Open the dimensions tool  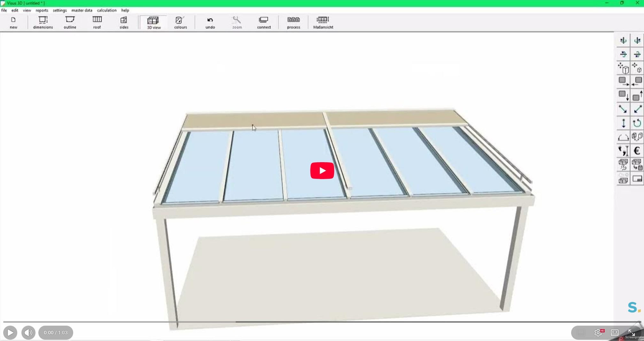[x=43, y=23]
